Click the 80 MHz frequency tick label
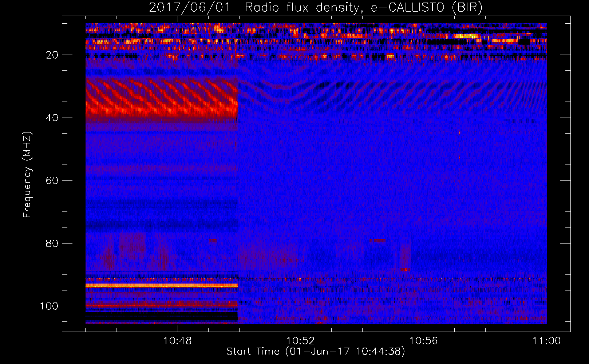Viewport: 589px width, 364px height. click(52, 243)
